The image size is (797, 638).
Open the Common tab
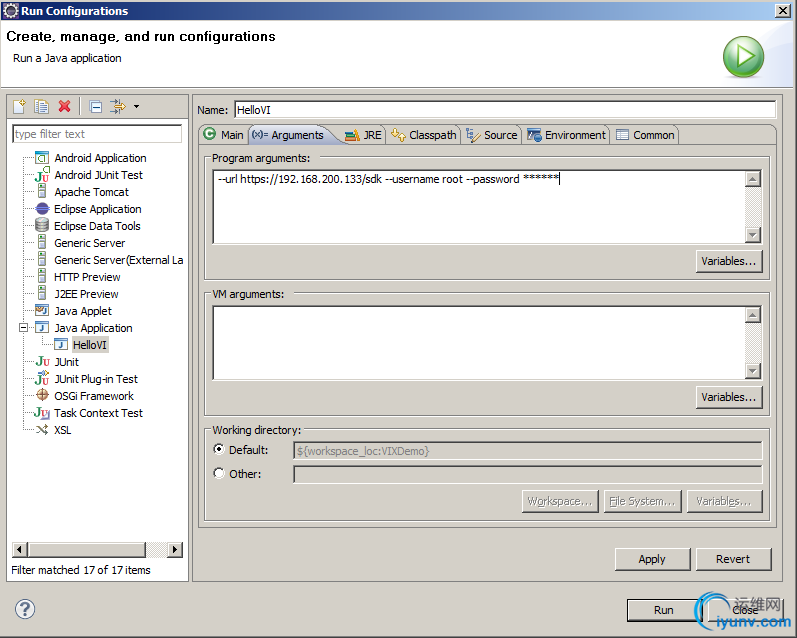645,135
